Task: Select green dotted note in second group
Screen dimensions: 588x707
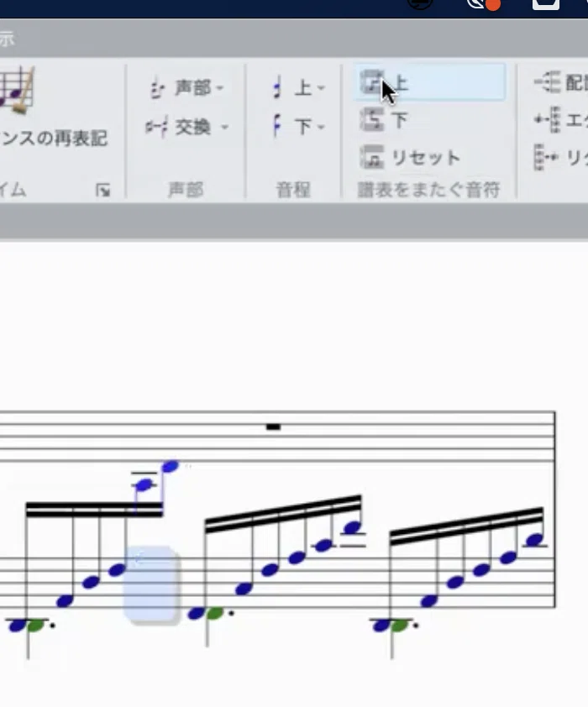Action: point(215,613)
